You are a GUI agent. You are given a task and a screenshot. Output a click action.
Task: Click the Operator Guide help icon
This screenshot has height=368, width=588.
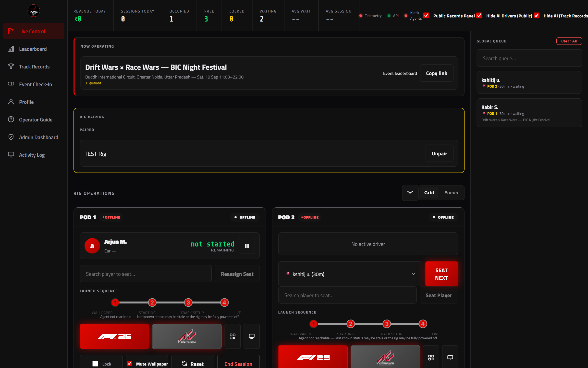point(11,119)
